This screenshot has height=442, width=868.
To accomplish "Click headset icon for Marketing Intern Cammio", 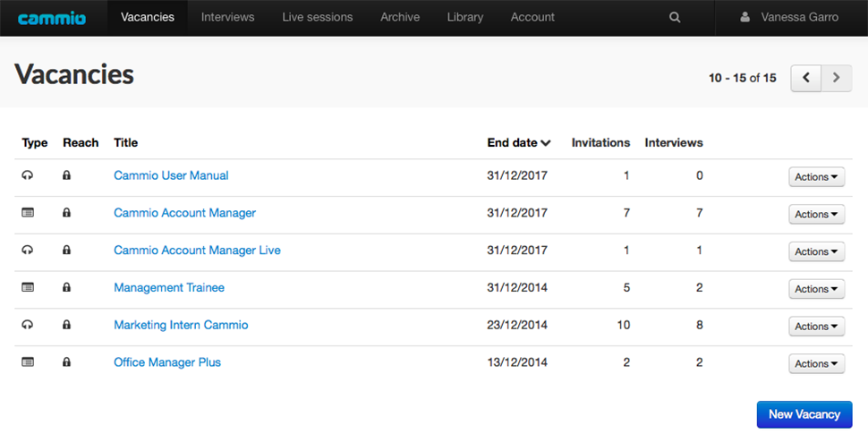I will tap(28, 326).
